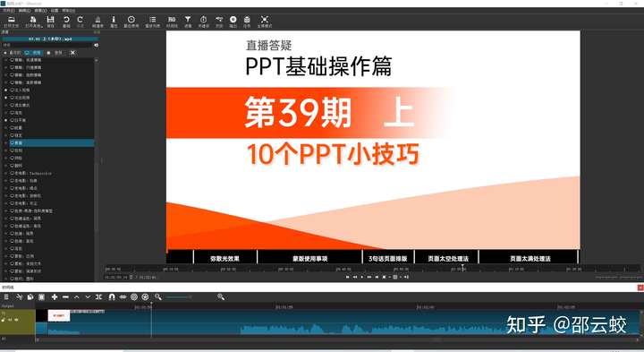Show the Playlist panel
Image resolution: width=644 pixels, height=352 pixels.
click(152, 21)
